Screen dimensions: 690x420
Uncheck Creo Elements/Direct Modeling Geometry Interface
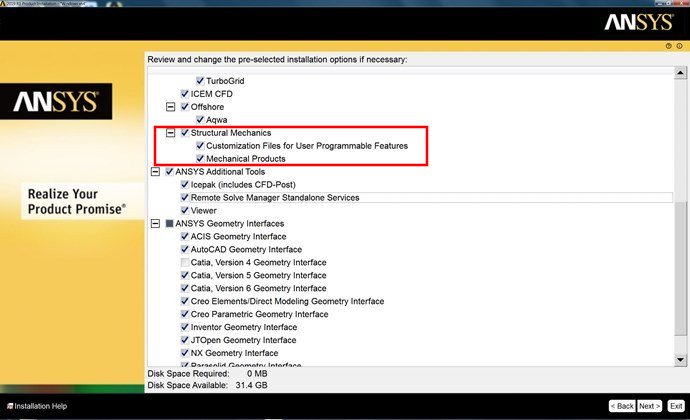pyautogui.click(x=185, y=301)
